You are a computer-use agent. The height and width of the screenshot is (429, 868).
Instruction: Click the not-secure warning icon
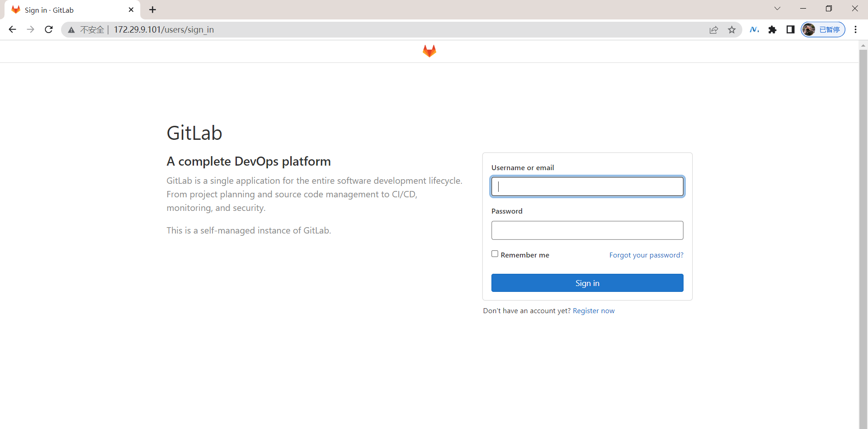pos(71,30)
